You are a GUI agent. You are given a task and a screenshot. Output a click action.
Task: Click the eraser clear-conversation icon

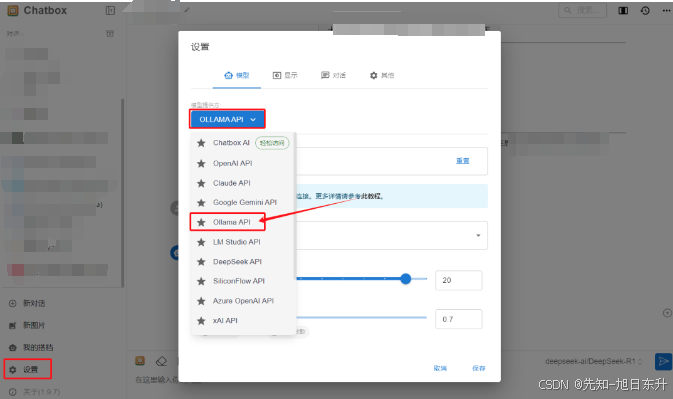tap(161, 361)
